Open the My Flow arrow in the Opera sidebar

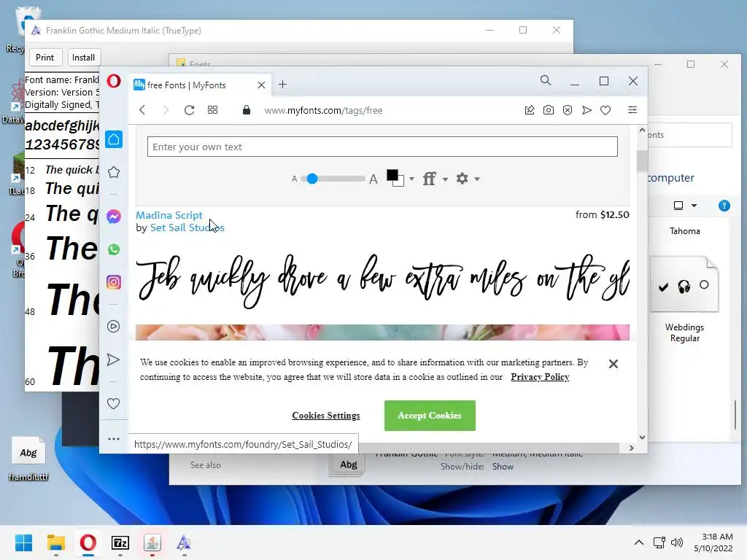[114, 359]
